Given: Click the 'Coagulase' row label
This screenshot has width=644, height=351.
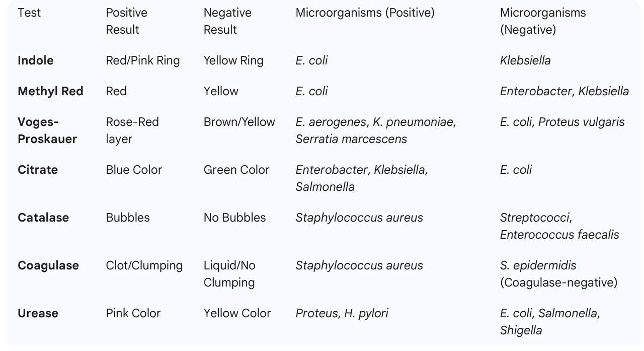Looking at the screenshot, I should (x=48, y=265).
